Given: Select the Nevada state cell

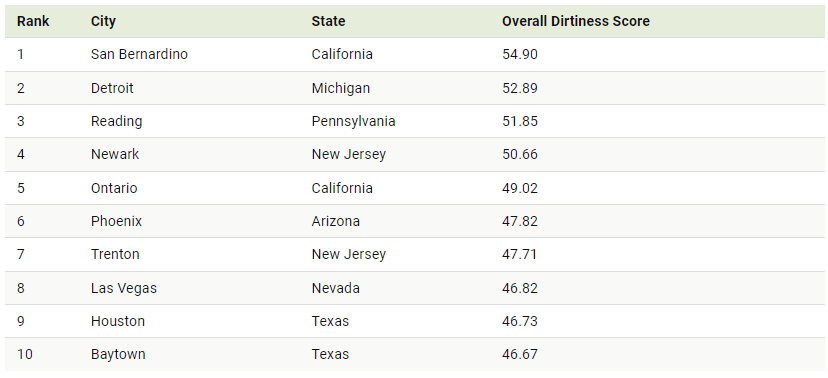Looking at the screenshot, I should [335, 288].
